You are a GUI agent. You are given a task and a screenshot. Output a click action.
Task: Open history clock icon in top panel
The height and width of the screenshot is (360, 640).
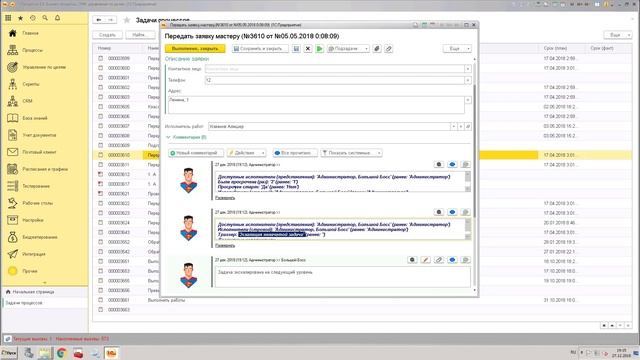[x=33, y=18]
